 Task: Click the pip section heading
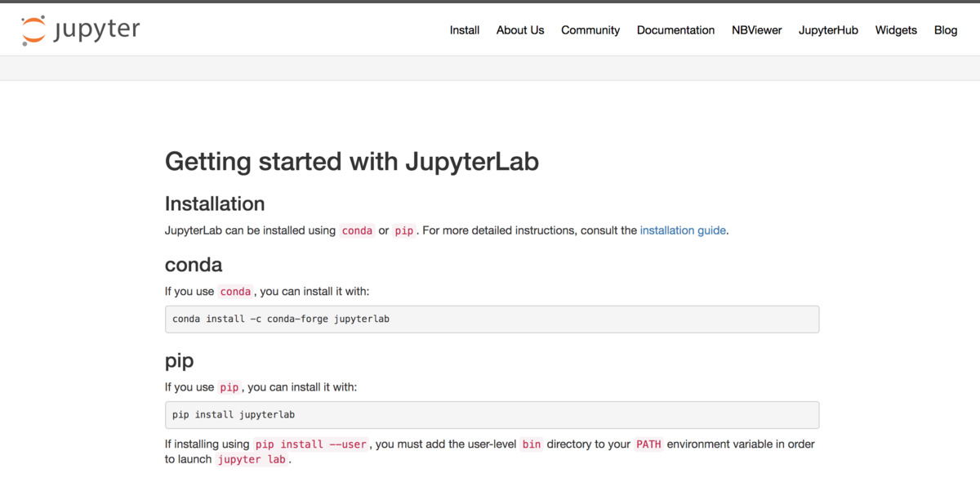179,360
